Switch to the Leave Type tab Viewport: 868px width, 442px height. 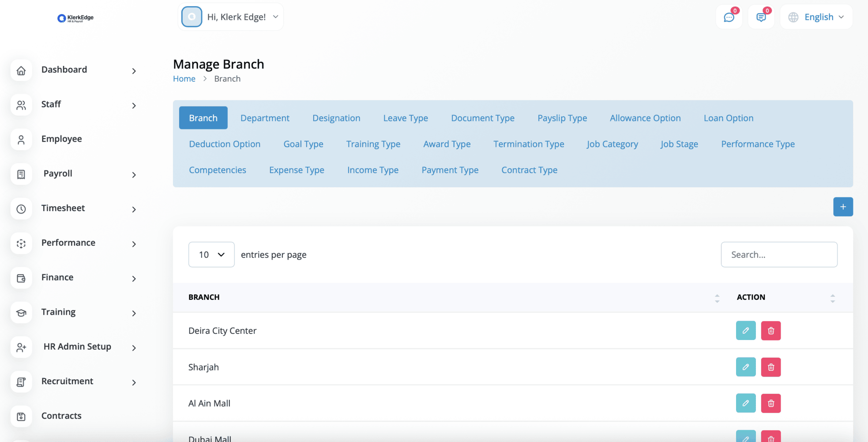point(405,118)
